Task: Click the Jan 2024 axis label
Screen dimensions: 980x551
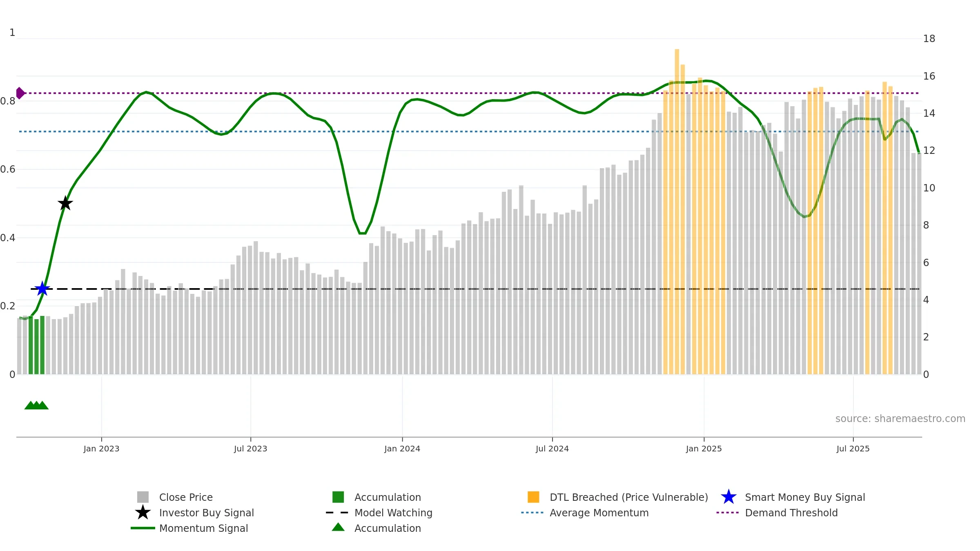Action: pyautogui.click(x=402, y=449)
